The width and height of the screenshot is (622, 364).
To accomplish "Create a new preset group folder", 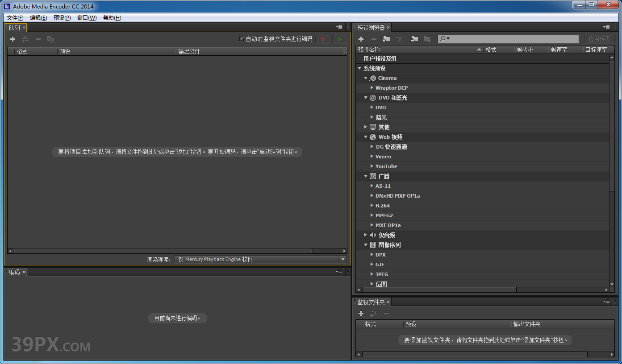I will pyautogui.click(x=387, y=39).
